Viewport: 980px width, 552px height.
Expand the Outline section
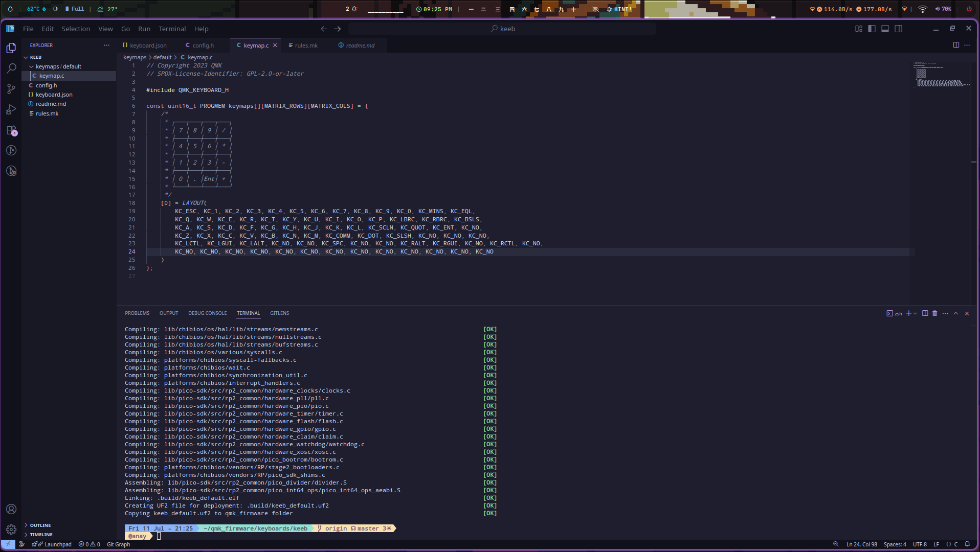40,525
